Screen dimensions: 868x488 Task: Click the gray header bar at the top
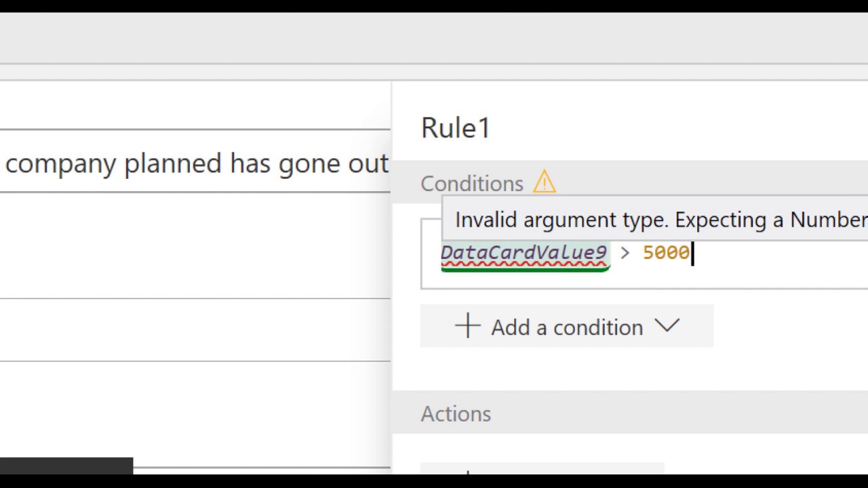(x=434, y=38)
